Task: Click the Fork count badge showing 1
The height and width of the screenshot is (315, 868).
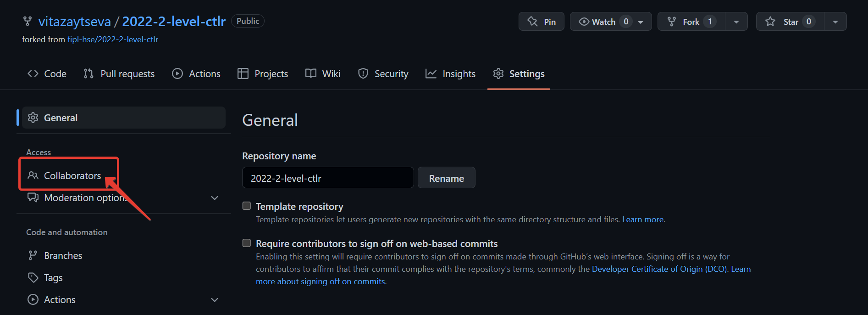Action: (x=710, y=22)
